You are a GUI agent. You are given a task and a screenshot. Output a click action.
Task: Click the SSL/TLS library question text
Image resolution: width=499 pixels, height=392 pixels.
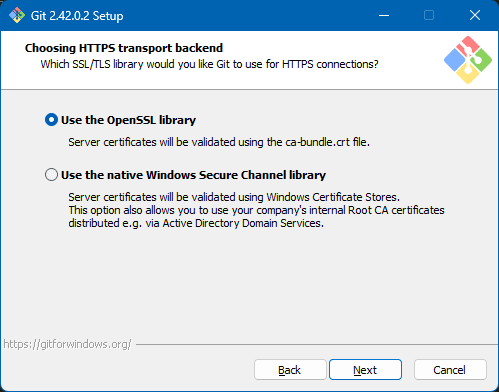pos(209,64)
